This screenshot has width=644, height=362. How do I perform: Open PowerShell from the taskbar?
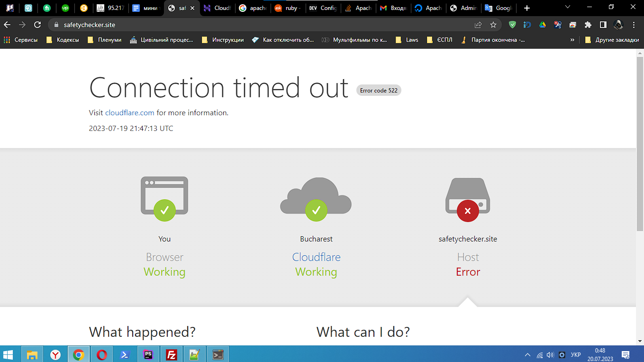125,354
